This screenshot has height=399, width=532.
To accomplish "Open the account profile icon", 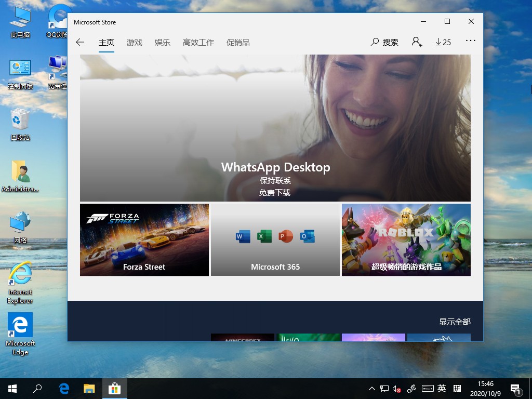I will pyautogui.click(x=417, y=42).
